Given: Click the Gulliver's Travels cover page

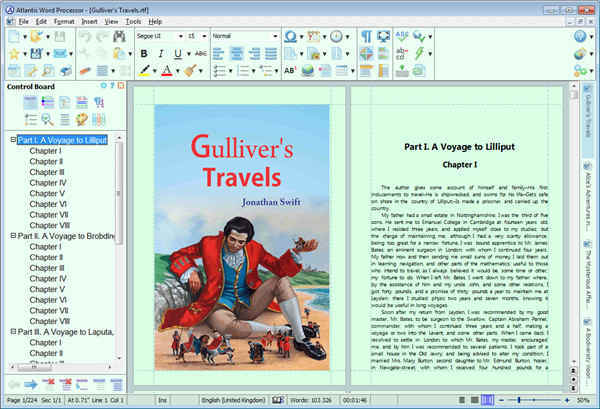Looking at the screenshot, I should click(x=242, y=237).
